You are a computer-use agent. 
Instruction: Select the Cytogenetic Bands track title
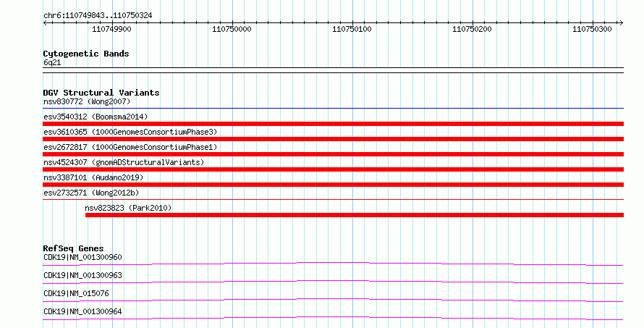click(x=86, y=54)
